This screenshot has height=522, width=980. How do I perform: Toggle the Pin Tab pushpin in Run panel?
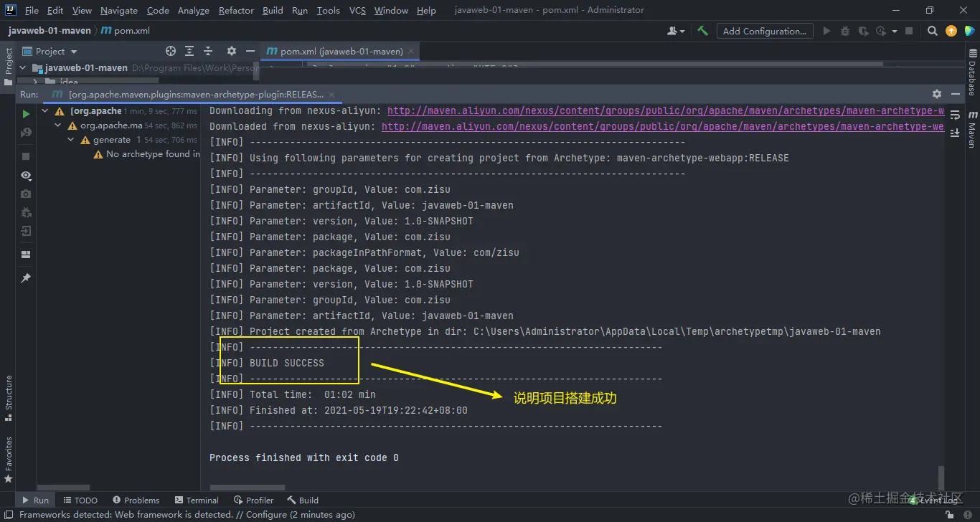coord(26,277)
